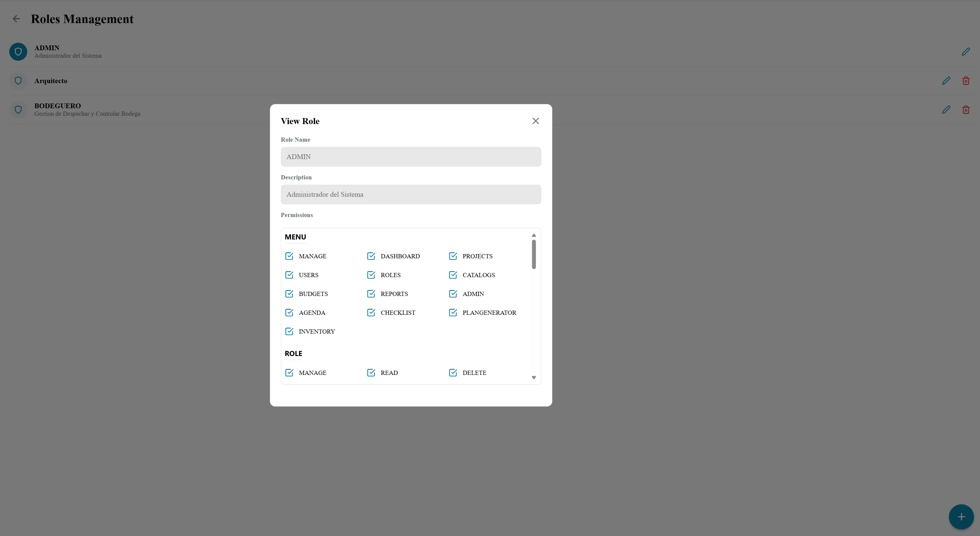Toggle CATALOGS permission checkbox

pyautogui.click(x=453, y=275)
